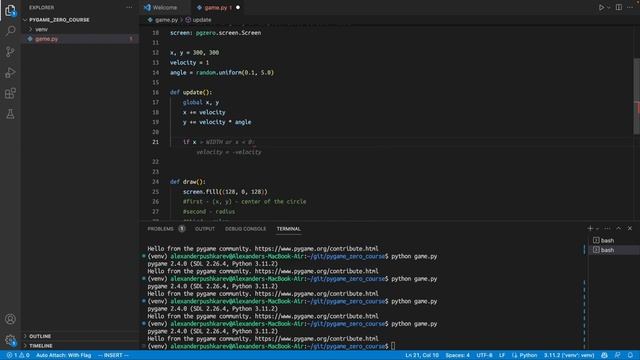The width and height of the screenshot is (640, 360).
Task: Click the Run Python File play icon
Action: 601,7
